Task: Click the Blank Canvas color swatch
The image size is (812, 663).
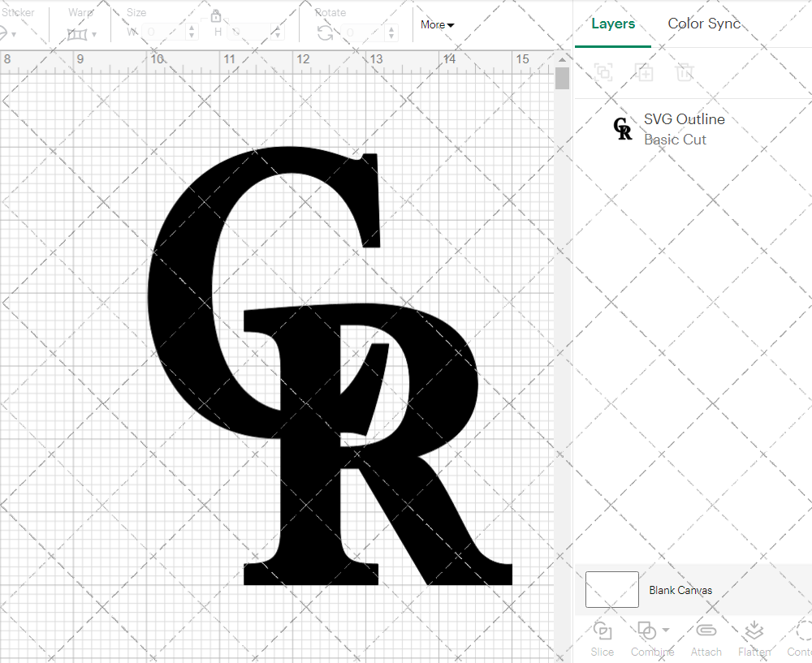Action: tap(611, 590)
